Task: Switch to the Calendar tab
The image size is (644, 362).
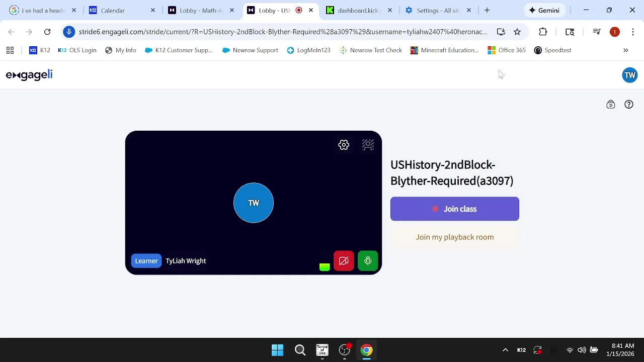Action: pos(122,10)
